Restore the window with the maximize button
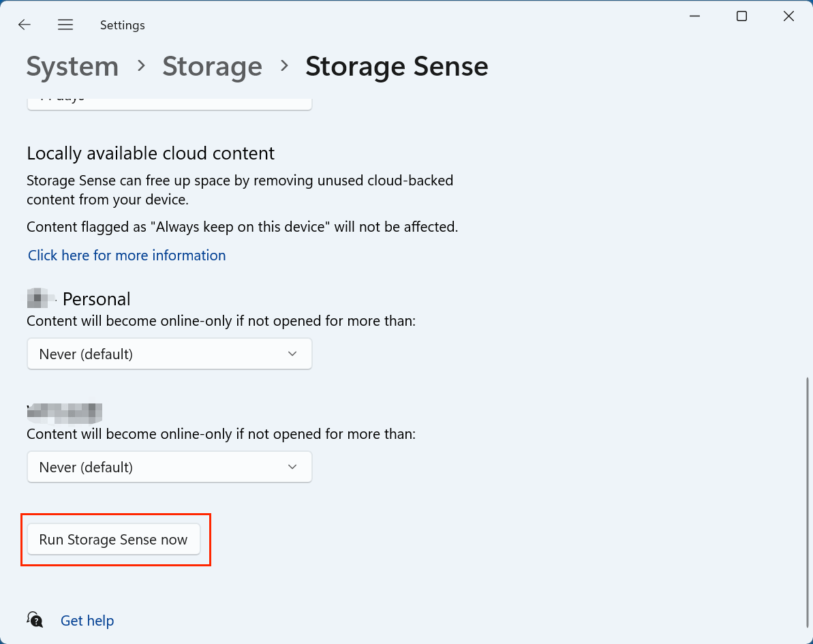 741,16
